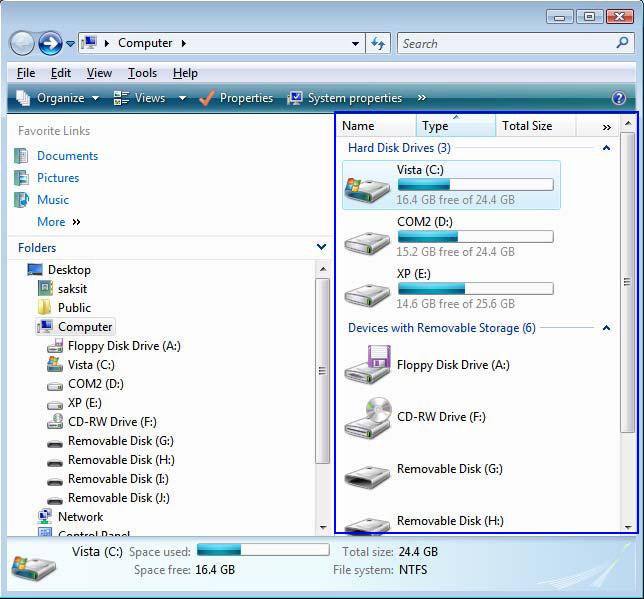Select the Removable Disk (G:) icon
Viewport: 644px width, 599px height.
(367, 477)
